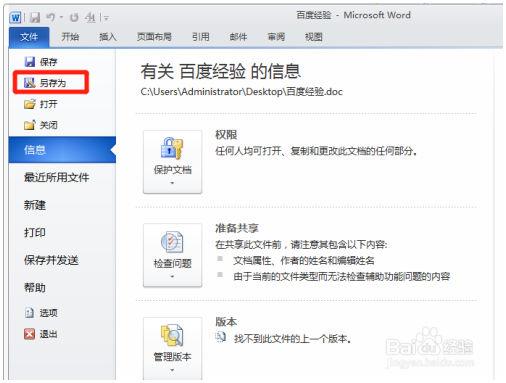Click the text 任何人均可打开、复制和更改此文档的任何部分
This screenshot has width=506, height=383.
point(316,151)
